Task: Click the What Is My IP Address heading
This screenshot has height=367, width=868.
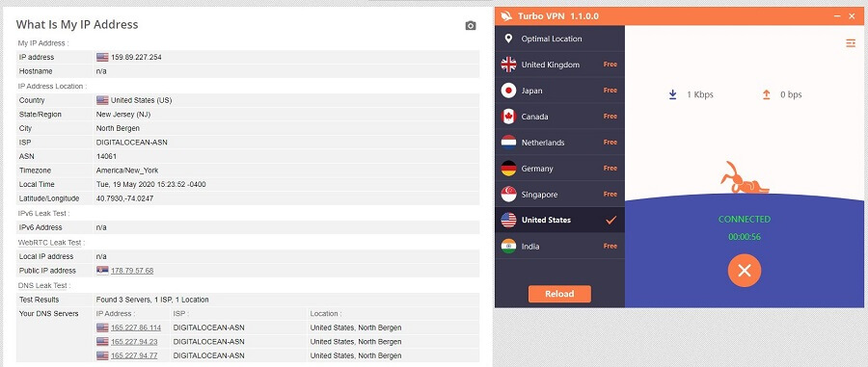Action: 77,24
